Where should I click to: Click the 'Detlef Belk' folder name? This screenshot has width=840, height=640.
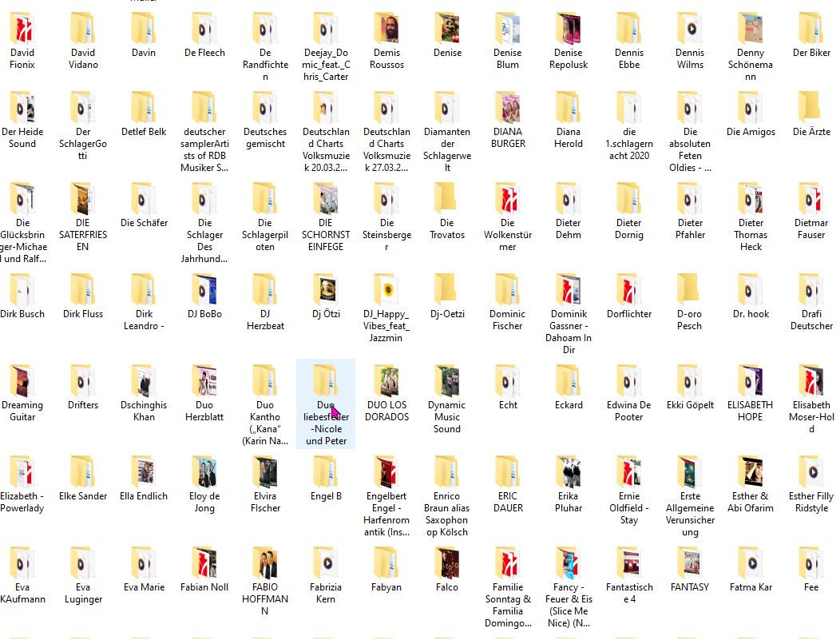(x=144, y=131)
